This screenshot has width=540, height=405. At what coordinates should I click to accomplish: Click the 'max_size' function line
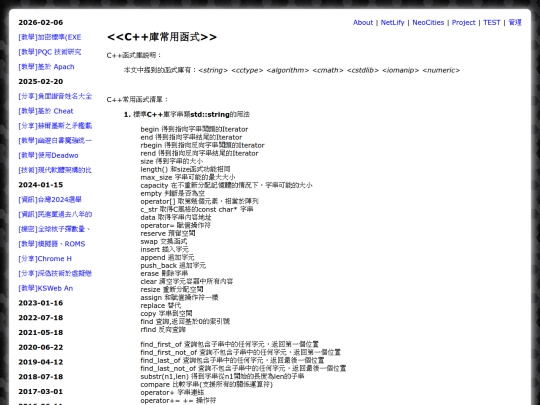[188, 177]
